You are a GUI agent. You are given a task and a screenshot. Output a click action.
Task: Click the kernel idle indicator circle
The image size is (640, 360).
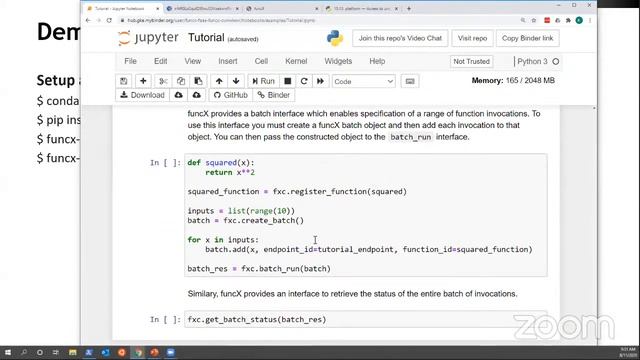[556, 62]
